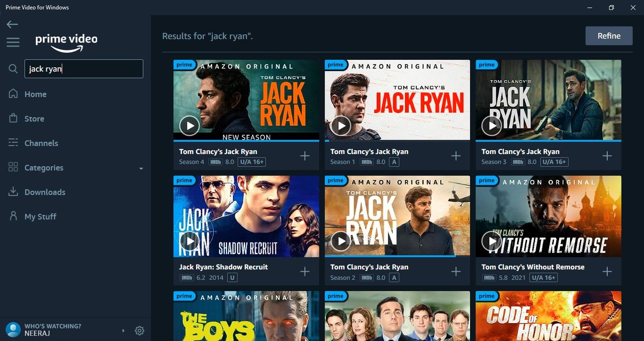Click the "WHO'S WATCHING?" label
The width and height of the screenshot is (644, 341).
pos(53,326)
